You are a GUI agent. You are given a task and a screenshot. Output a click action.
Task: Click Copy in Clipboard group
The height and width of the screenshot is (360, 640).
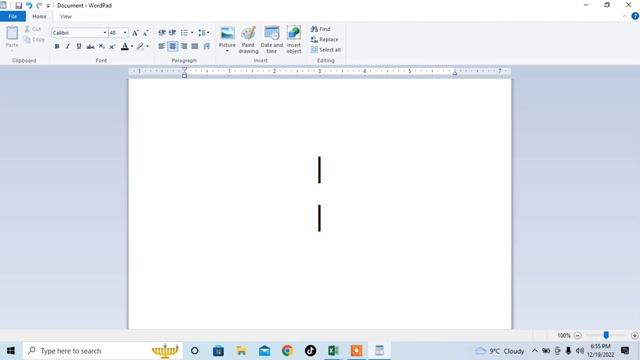[x=34, y=40]
